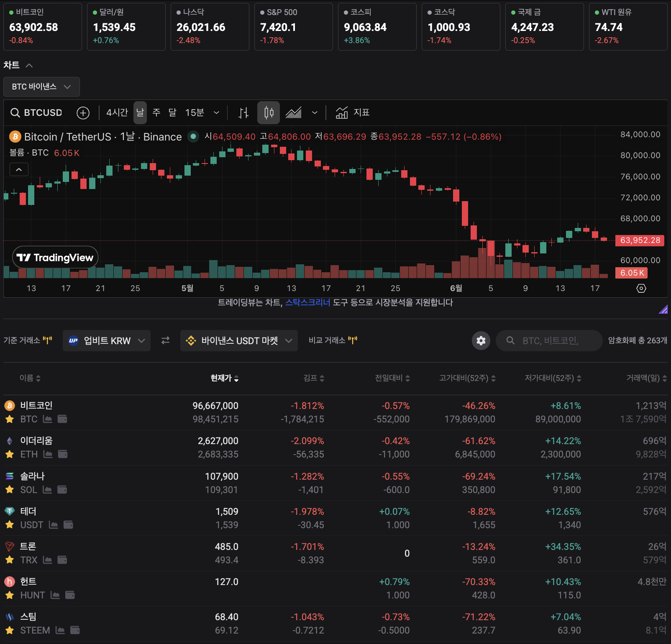The height and width of the screenshot is (644, 671).
Task: Open the chart icon for HUNT
Action: pyautogui.click(x=55, y=595)
